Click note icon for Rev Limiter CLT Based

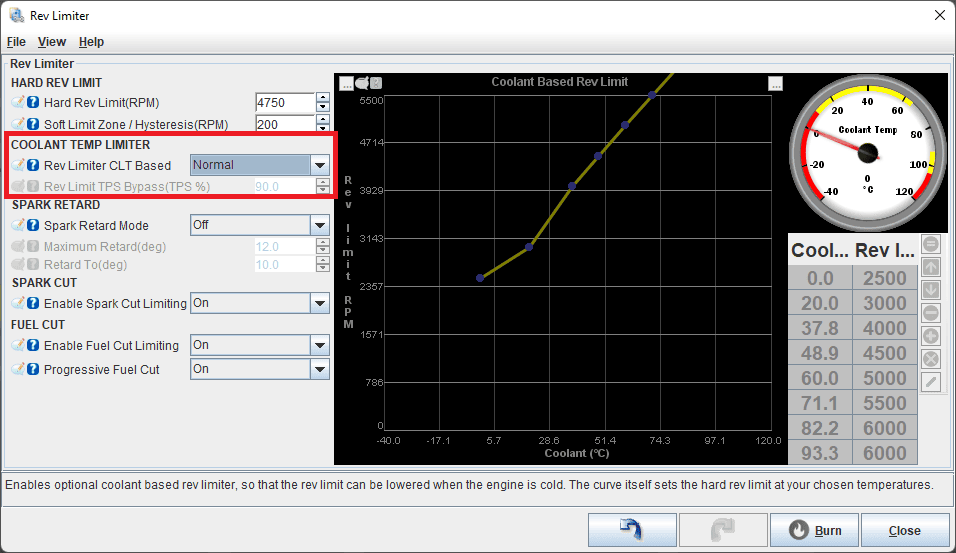tap(18, 165)
